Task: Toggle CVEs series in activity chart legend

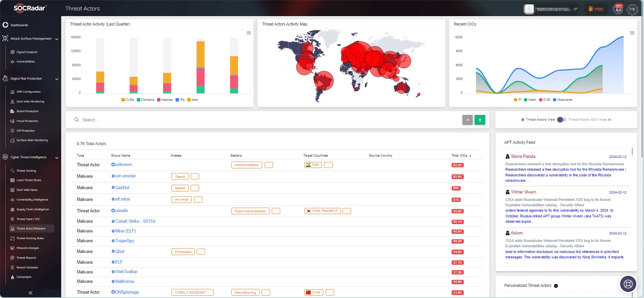Action: coord(128,100)
